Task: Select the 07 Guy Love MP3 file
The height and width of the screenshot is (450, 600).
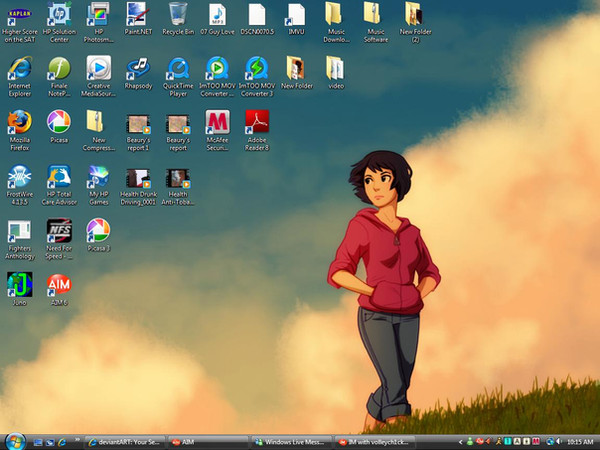Action: pos(217,14)
